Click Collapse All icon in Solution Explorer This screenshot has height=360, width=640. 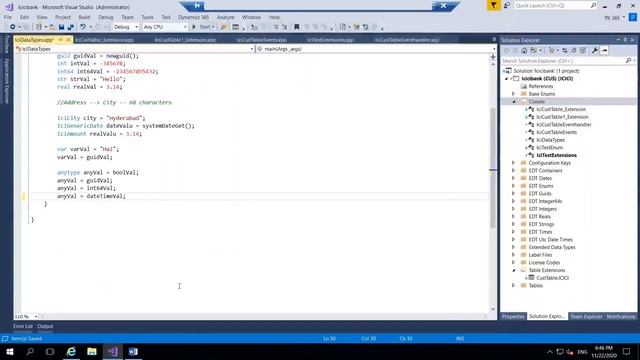583,51
